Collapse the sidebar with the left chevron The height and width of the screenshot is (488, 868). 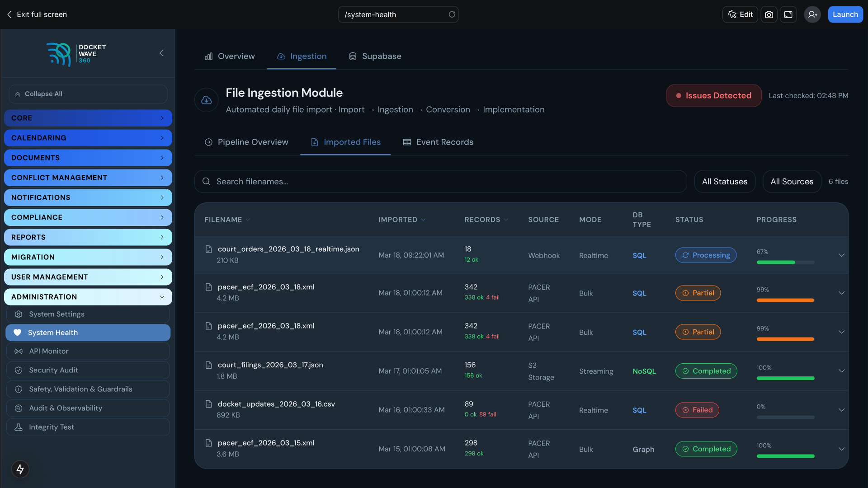pyautogui.click(x=161, y=53)
